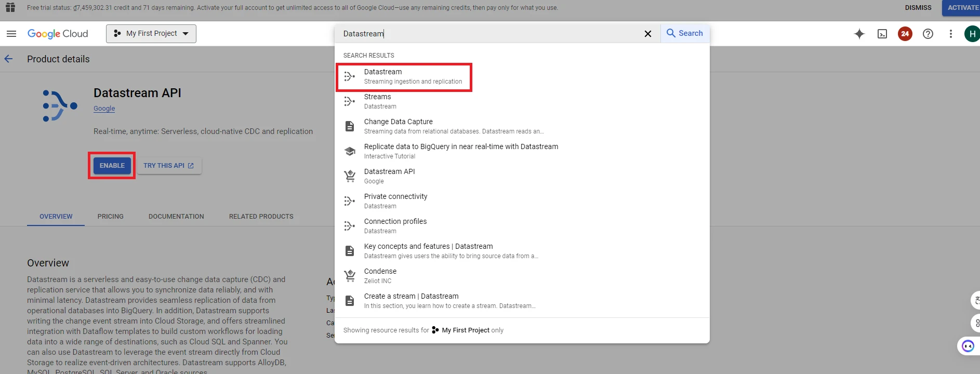Switch to the Pricing tab

(x=111, y=217)
